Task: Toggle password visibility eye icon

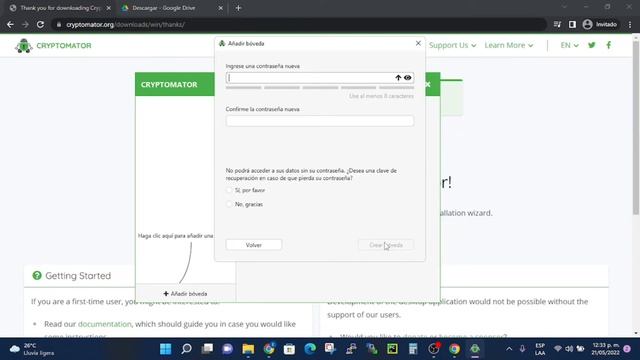Action: [407, 78]
